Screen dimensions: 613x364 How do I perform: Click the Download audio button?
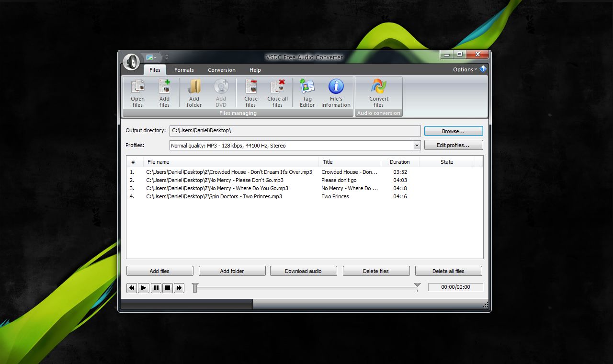303,271
